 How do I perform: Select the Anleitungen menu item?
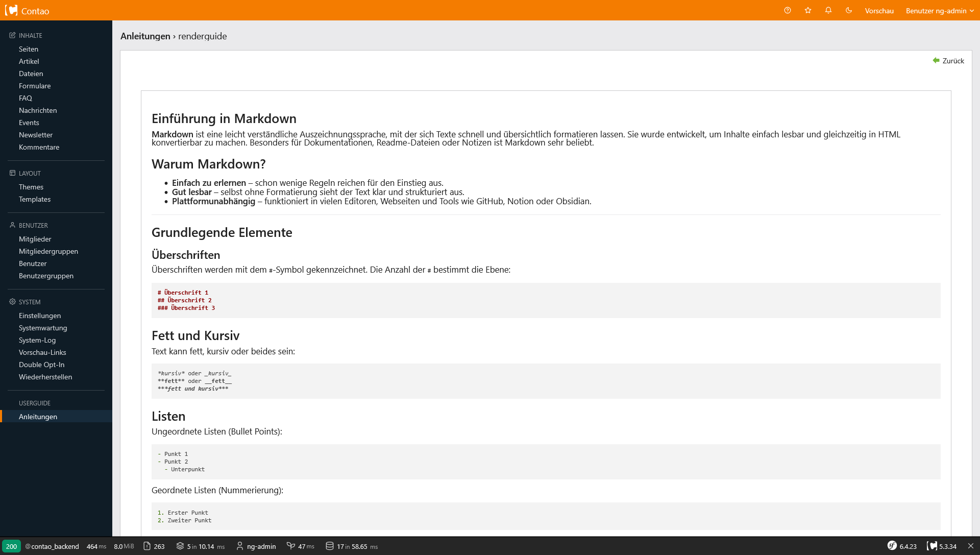pos(38,417)
